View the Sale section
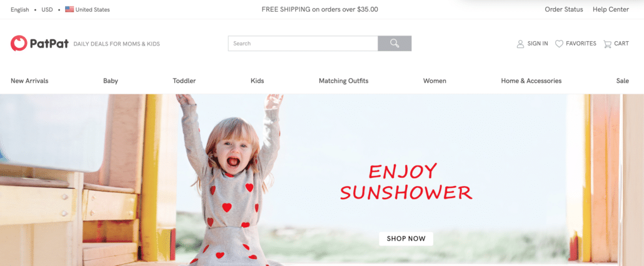This screenshot has width=644, height=266. click(622, 81)
